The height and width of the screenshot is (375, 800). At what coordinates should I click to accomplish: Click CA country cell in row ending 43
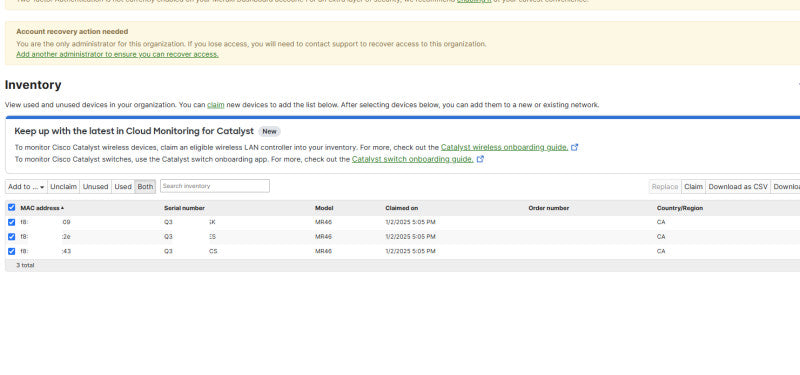point(661,252)
